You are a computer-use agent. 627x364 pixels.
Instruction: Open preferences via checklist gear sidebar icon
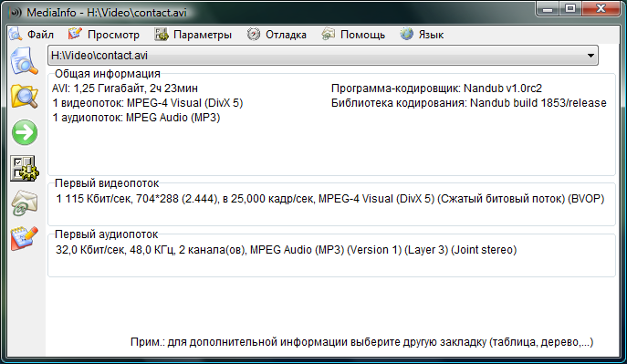click(25, 168)
